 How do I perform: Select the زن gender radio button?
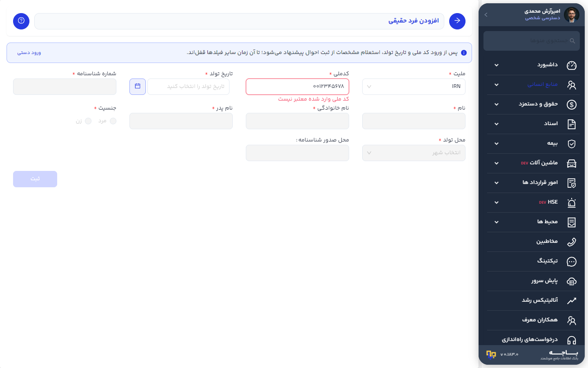tap(88, 121)
